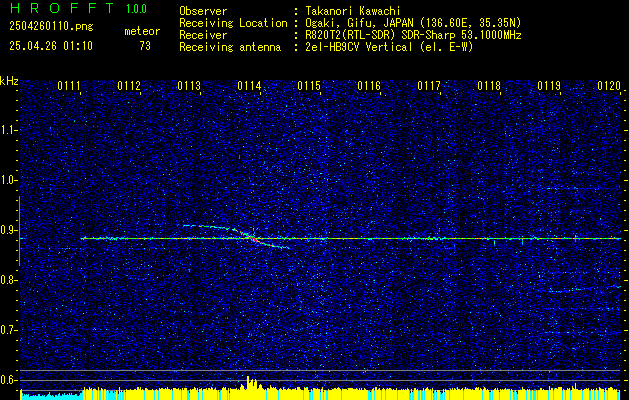Click the meteor count 73
This screenshot has height=400, width=629.
tap(145, 46)
